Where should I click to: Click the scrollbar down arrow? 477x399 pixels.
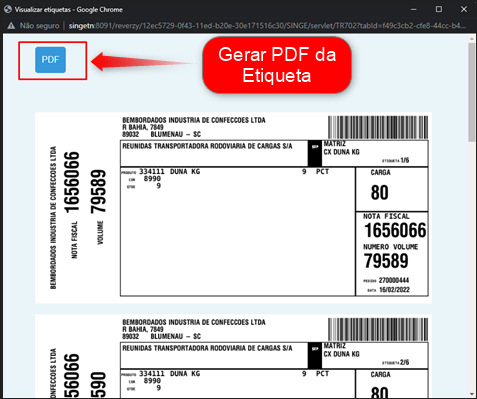[x=472, y=394]
